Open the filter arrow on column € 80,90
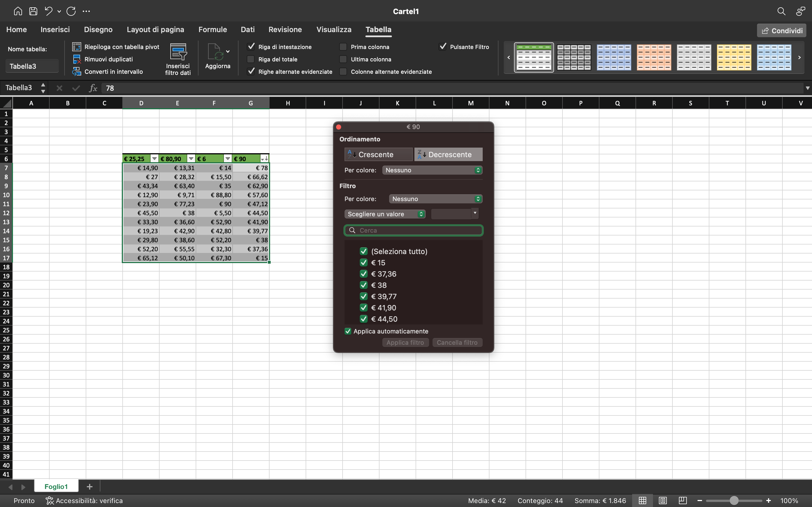The width and height of the screenshot is (812, 507). tap(191, 158)
